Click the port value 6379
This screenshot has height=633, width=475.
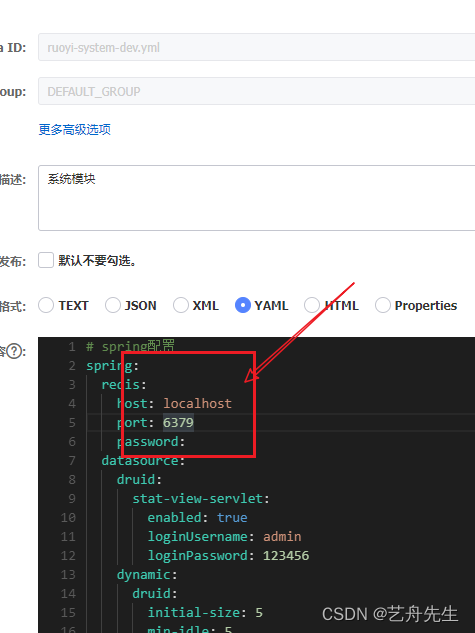(178, 422)
